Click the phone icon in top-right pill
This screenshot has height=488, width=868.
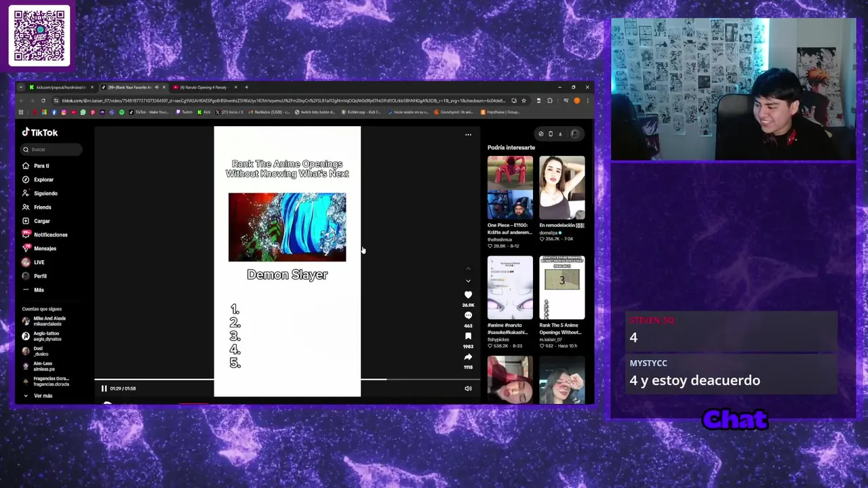tap(550, 134)
